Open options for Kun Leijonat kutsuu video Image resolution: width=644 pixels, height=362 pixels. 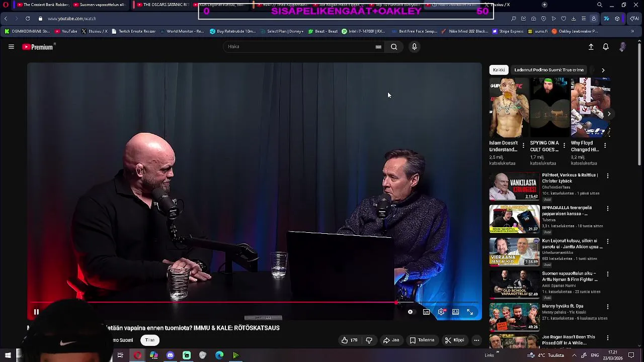click(x=608, y=241)
